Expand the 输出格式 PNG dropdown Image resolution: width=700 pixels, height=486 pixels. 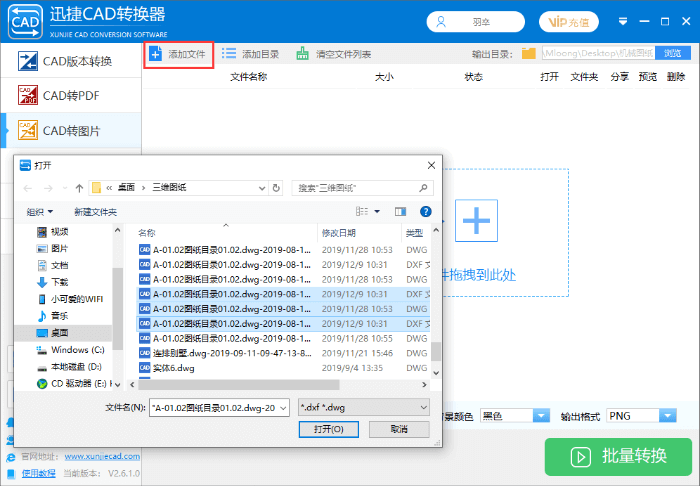pyautogui.click(x=667, y=416)
